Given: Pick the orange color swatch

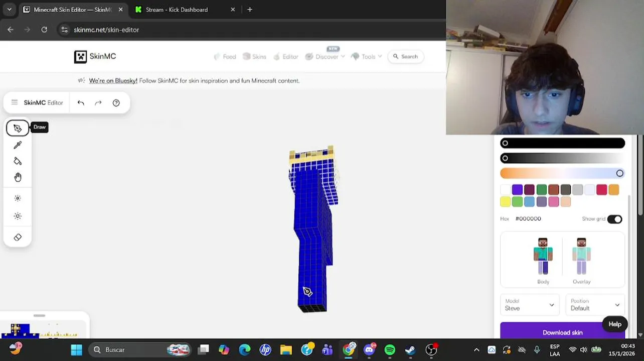Looking at the screenshot, I should [613, 190].
